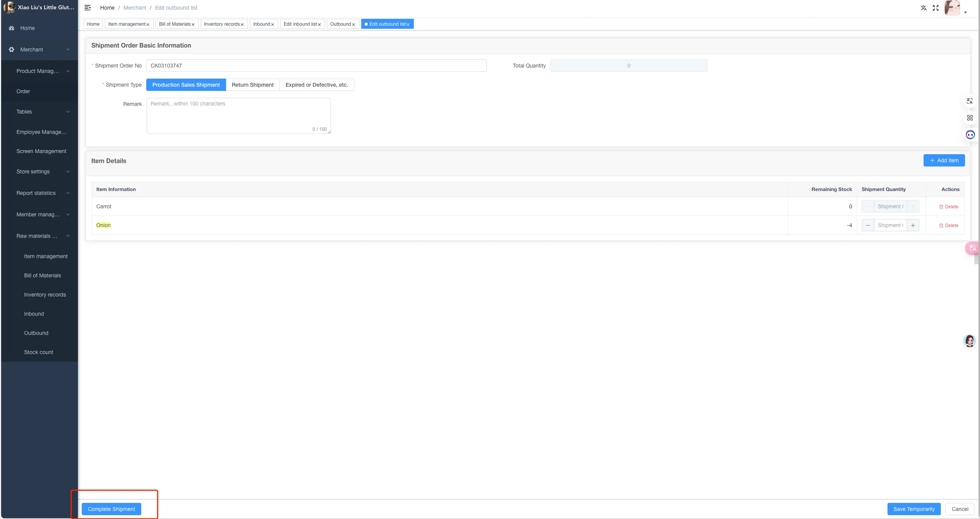
Task: Click the Shipment Order No field
Action: point(316,66)
